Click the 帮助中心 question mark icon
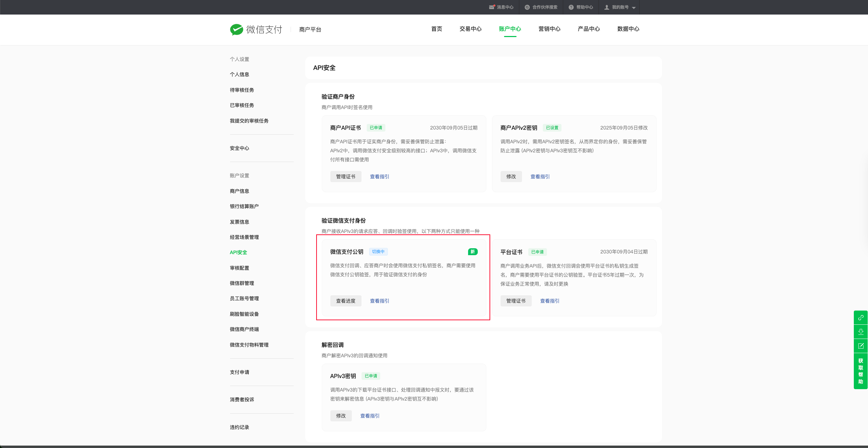The height and width of the screenshot is (448, 868). click(x=571, y=7)
